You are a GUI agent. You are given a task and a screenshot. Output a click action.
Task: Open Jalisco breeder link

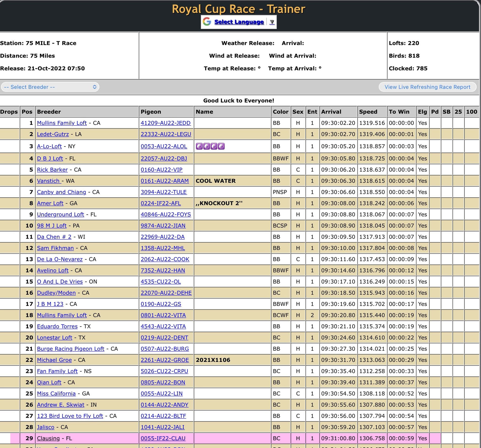[46, 427]
